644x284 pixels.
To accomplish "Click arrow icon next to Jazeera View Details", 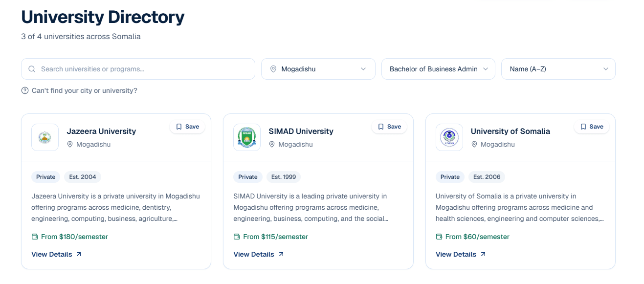I will click(x=79, y=254).
